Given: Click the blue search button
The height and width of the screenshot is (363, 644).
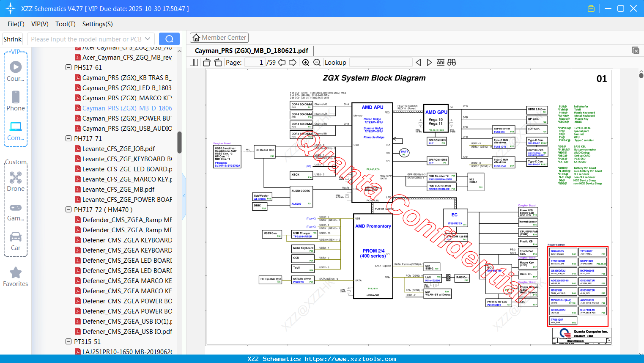Looking at the screenshot, I should point(169,39).
